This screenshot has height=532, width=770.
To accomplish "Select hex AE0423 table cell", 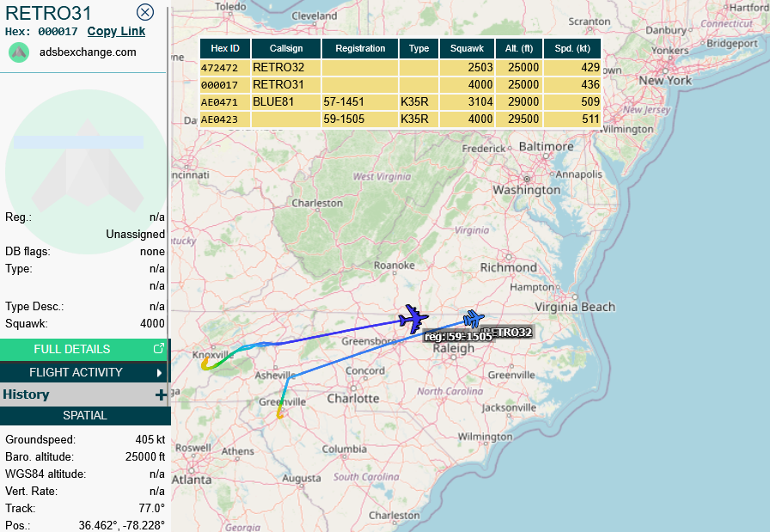I will click(x=225, y=119).
